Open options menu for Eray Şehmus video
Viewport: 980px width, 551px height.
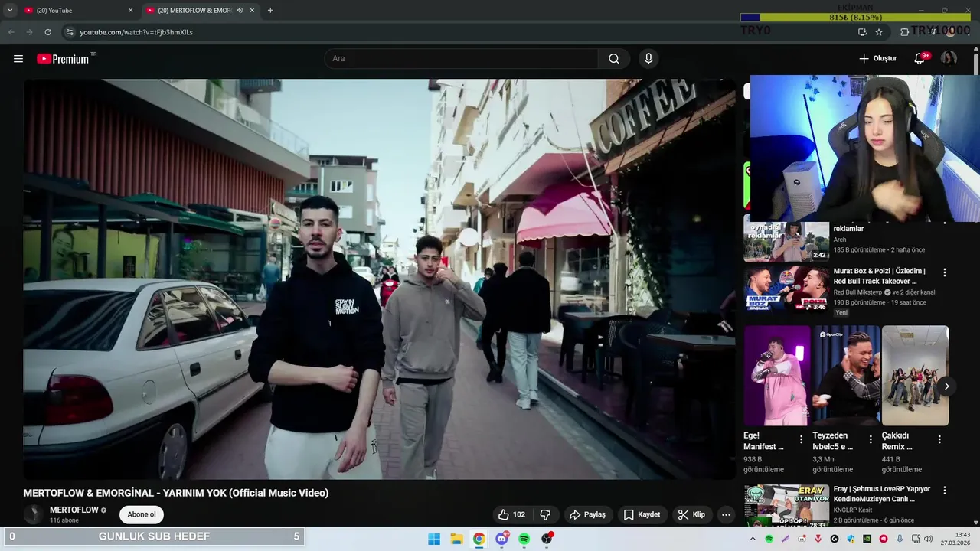[x=945, y=491]
